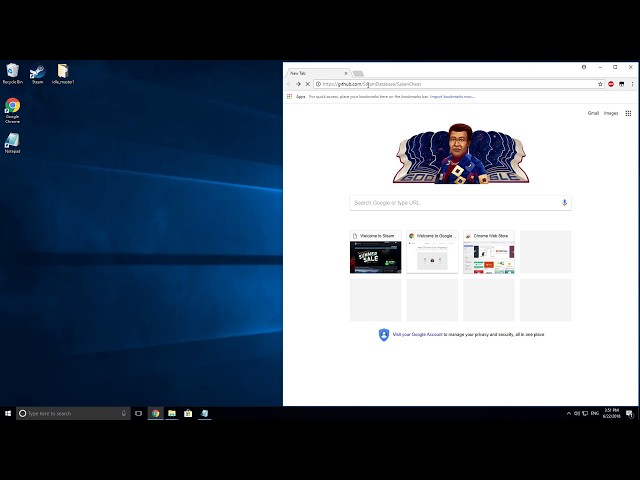Click the Google Doodle image
Screen dimensions: 640x480
pyautogui.click(x=460, y=153)
